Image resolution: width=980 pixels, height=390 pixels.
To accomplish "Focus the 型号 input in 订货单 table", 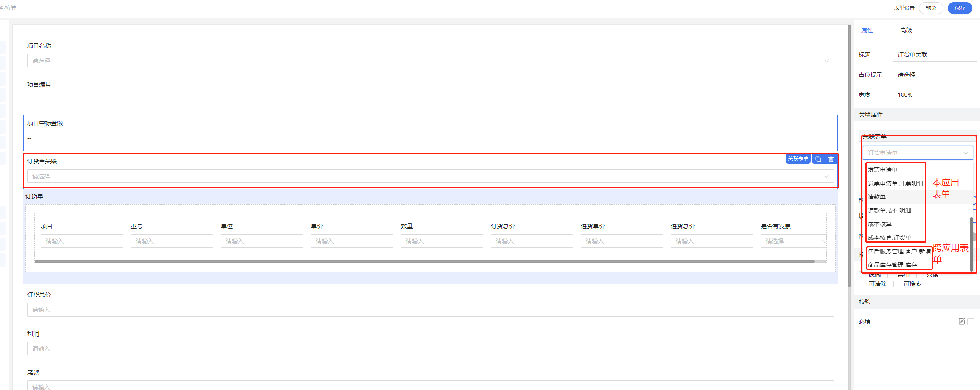I will [172, 241].
